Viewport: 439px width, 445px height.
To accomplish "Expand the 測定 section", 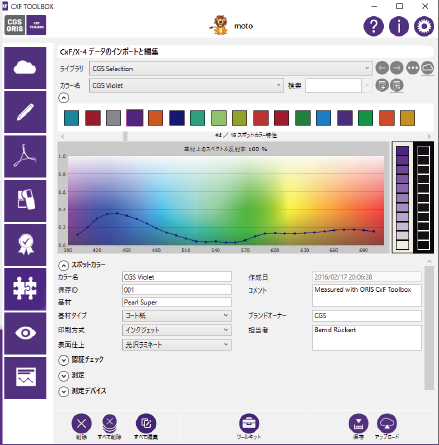I will (63, 376).
